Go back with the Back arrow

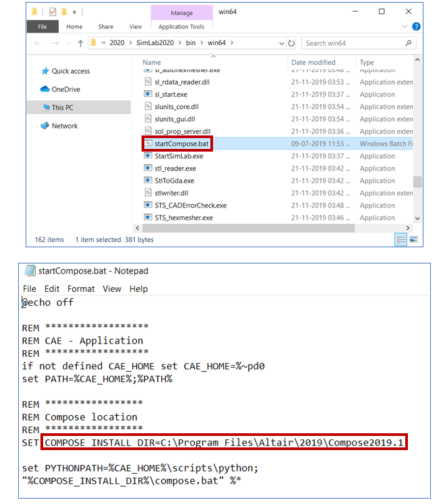coord(38,43)
